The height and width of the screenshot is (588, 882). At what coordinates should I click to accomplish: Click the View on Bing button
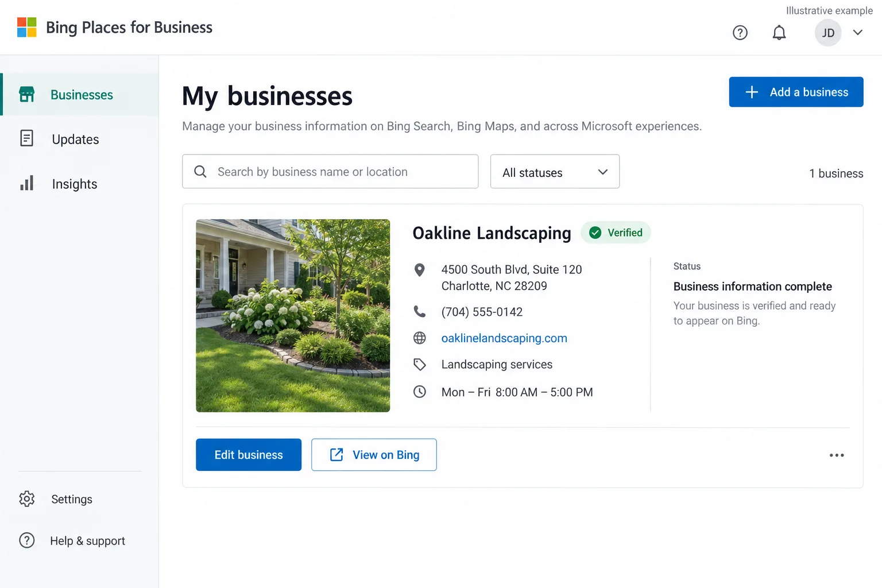374,455
